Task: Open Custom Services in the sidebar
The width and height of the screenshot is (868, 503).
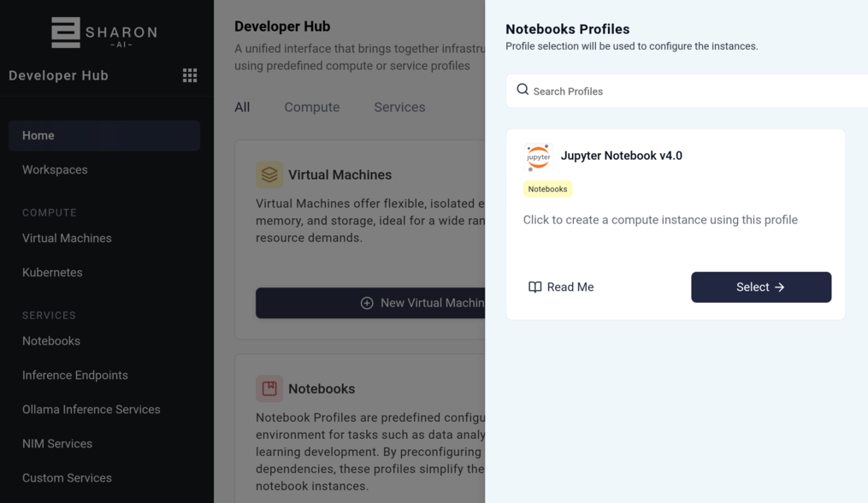Action: [x=67, y=478]
